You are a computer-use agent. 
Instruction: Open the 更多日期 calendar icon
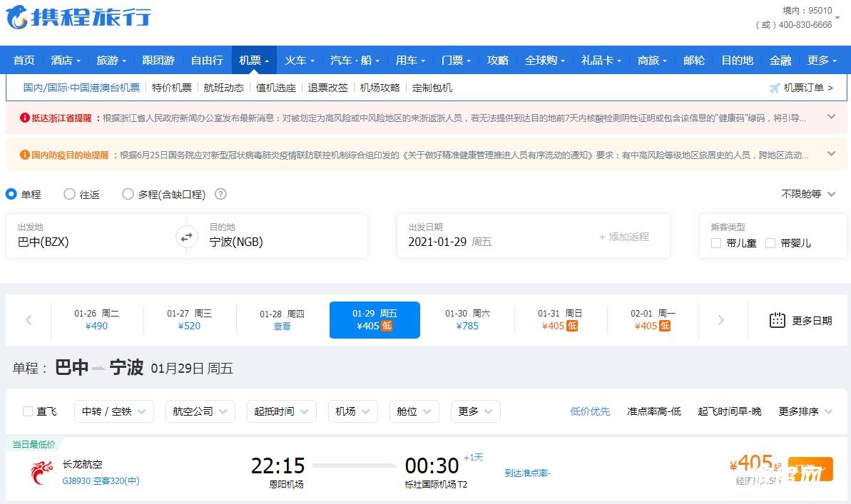[777, 320]
